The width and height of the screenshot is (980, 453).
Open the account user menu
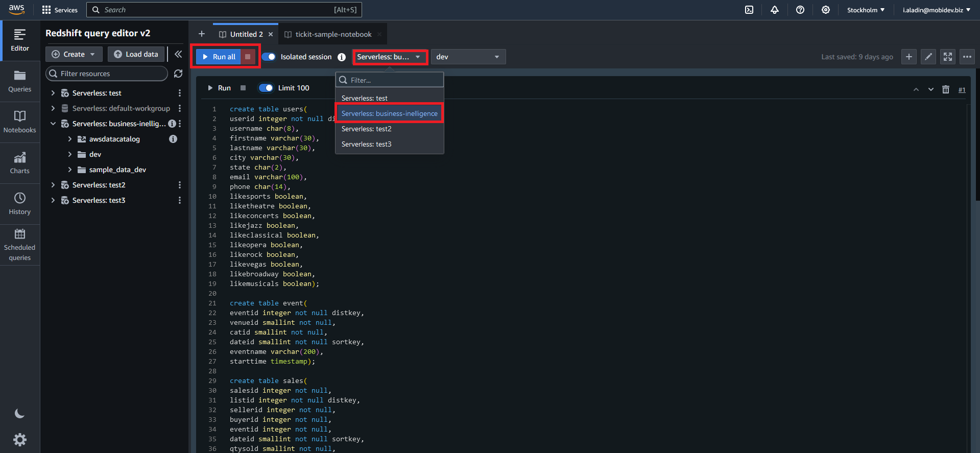936,10
